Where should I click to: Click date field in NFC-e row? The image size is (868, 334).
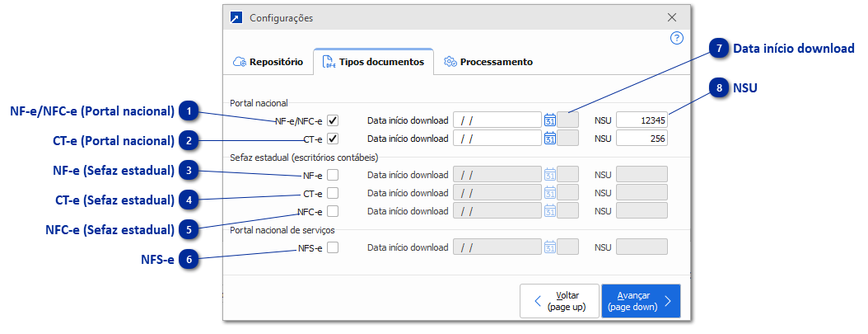497,211
